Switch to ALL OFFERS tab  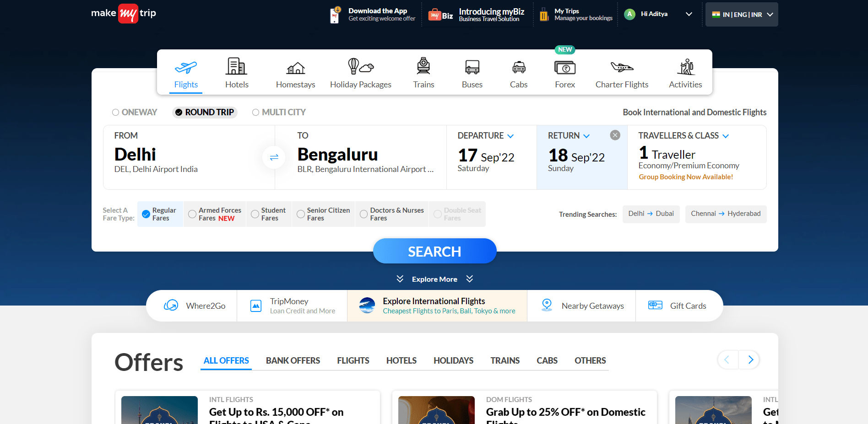pos(226,360)
